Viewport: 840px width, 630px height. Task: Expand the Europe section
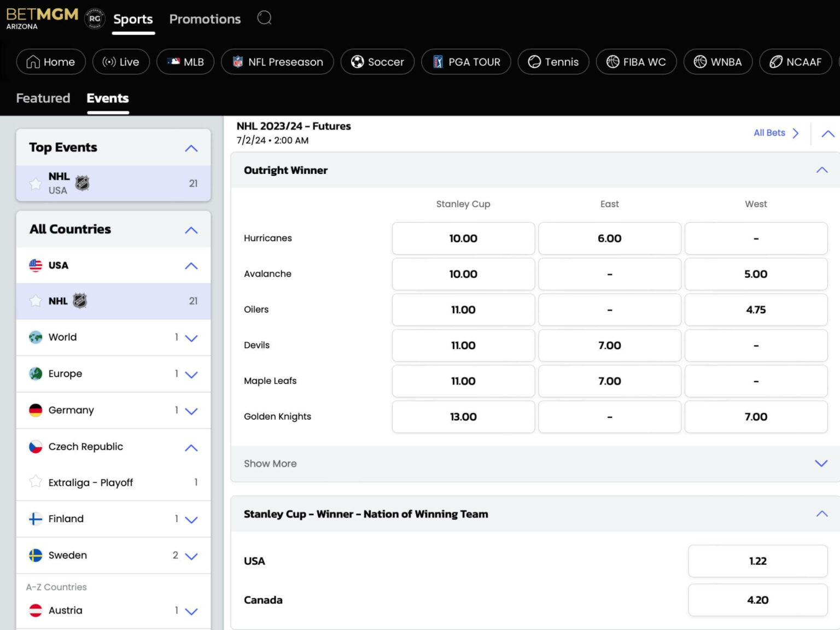(191, 375)
